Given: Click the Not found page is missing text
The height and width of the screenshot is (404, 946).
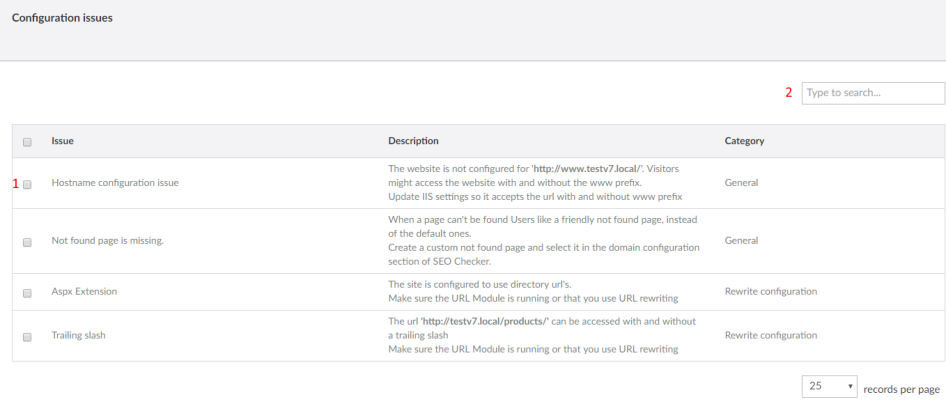Looking at the screenshot, I should coord(108,241).
